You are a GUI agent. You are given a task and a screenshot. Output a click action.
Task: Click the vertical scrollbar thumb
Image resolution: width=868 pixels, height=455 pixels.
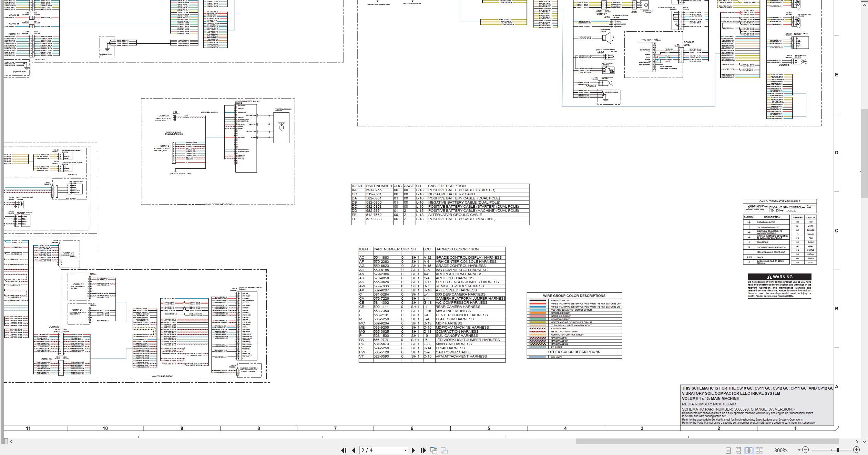click(x=864, y=153)
